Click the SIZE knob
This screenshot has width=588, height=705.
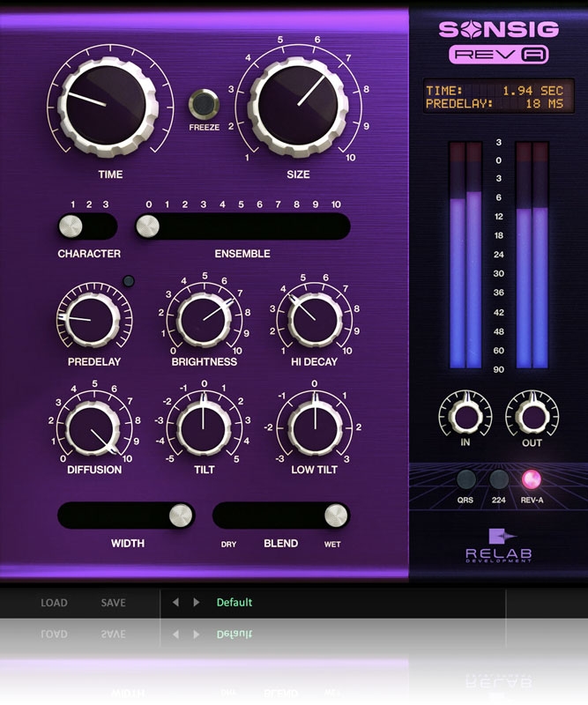coord(298,103)
